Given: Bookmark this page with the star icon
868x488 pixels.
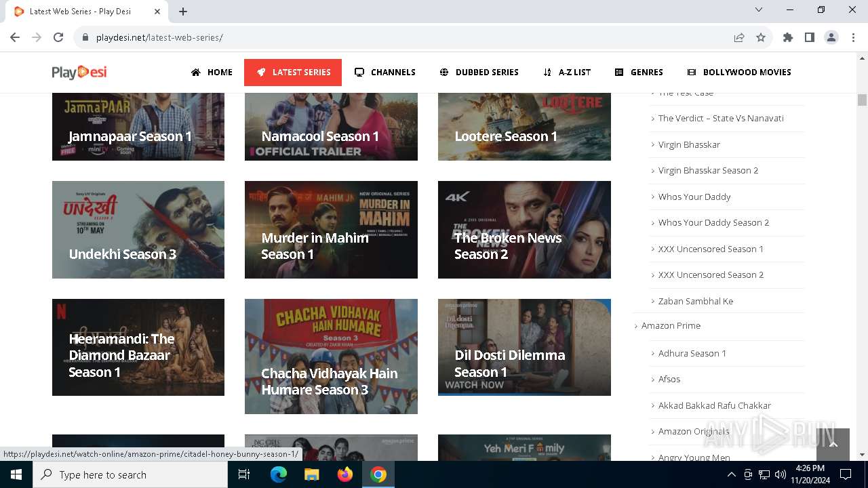Looking at the screenshot, I should click(x=761, y=37).
